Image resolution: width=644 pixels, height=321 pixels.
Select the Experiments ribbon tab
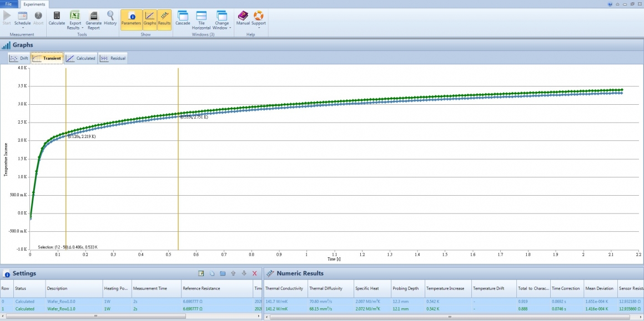34,4
